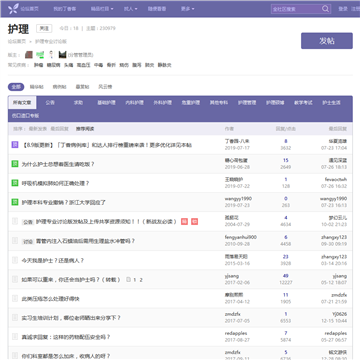Select the 公告 category tab
This screenshot has height=360, width=360.
[x=50, y=103]
